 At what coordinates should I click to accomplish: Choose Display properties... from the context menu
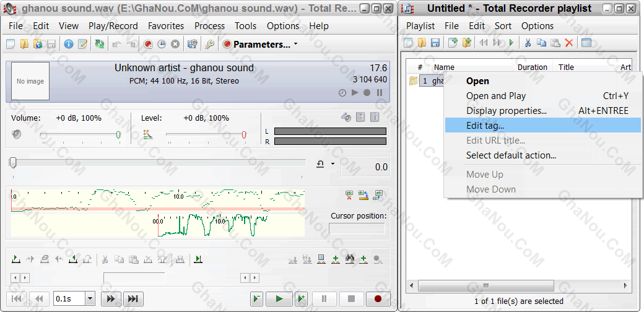pyautogui.click(x=543, y=111)
